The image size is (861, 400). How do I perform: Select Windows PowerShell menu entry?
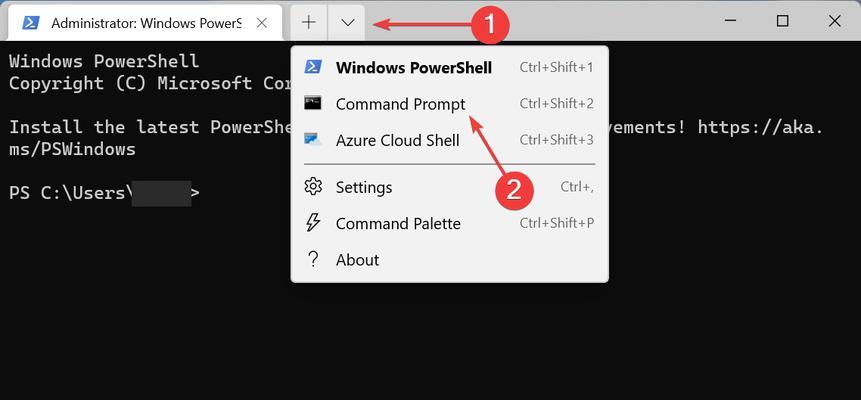click(x=449, y=68)
